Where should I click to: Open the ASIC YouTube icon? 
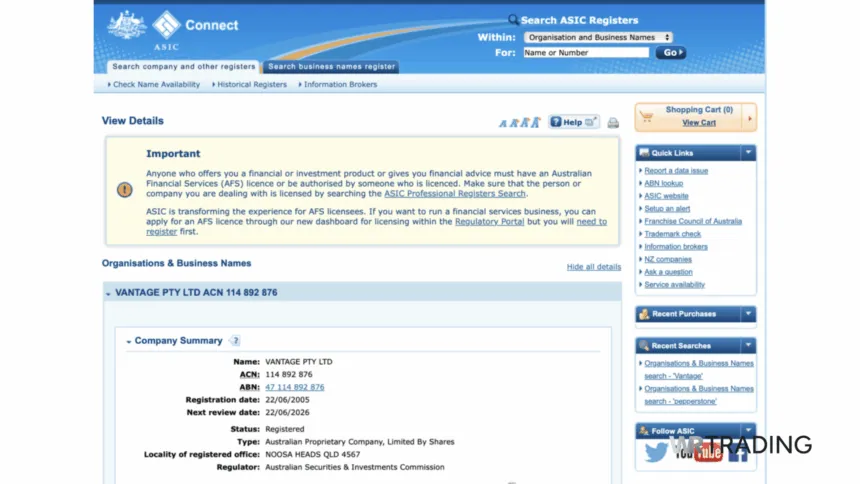point(698,452)
